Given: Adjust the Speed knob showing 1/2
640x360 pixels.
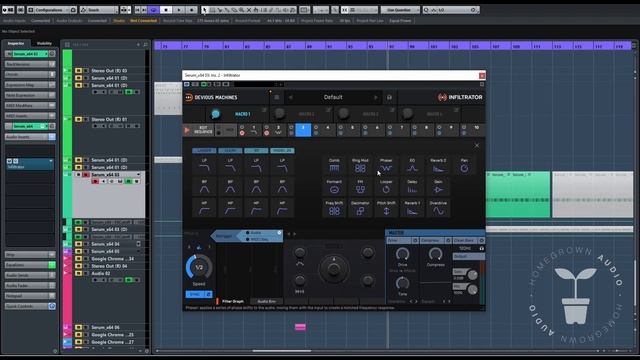Looking at the screenshot, I should pyautogui.click(x=199, y=268).
